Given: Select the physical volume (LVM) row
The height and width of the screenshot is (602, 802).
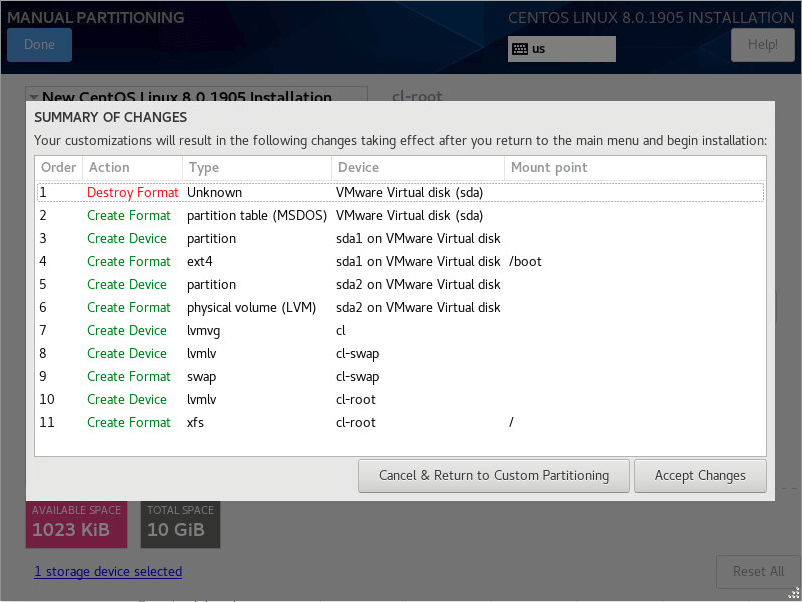Looking at the screenshot, I should tap(400, 307).
